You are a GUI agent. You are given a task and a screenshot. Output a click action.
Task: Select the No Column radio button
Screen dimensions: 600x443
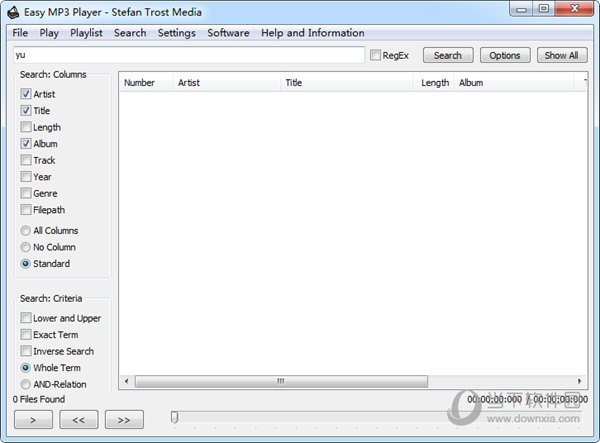click(26, 247)
